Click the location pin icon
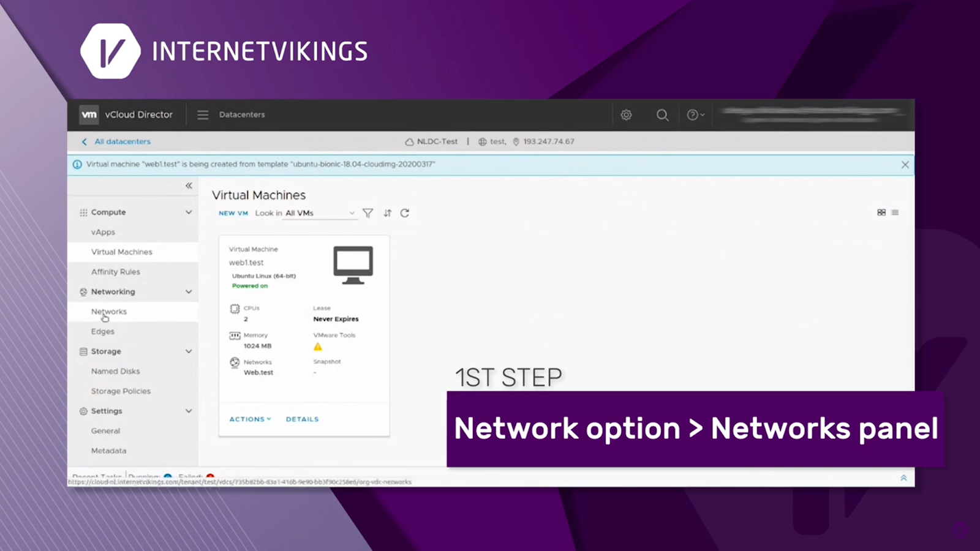 coord(516,141)
